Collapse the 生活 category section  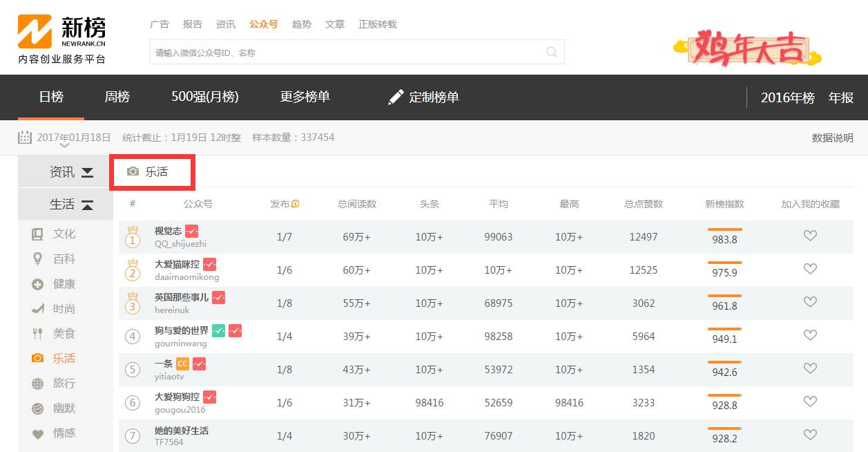(x=66, y=204)
